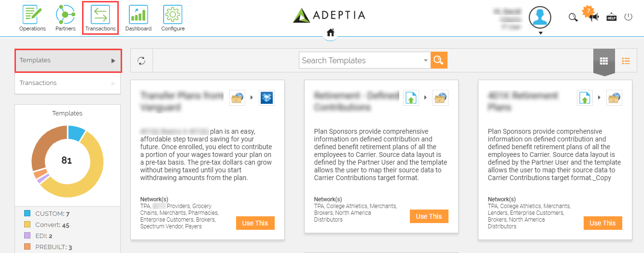Open the Operations module icon
Image resolution: width=644 pixels, height=253 pixels.
point(32,14)
